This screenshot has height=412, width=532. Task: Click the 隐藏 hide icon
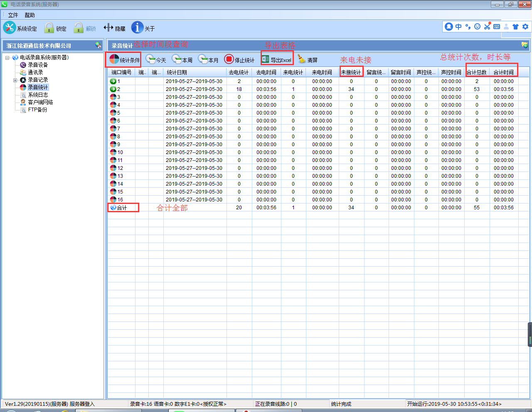108,28
